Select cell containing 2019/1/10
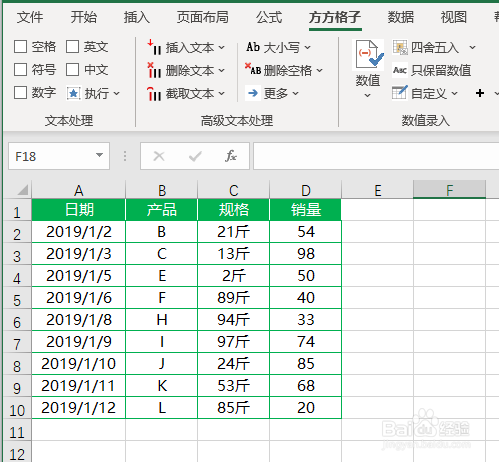 79,363
